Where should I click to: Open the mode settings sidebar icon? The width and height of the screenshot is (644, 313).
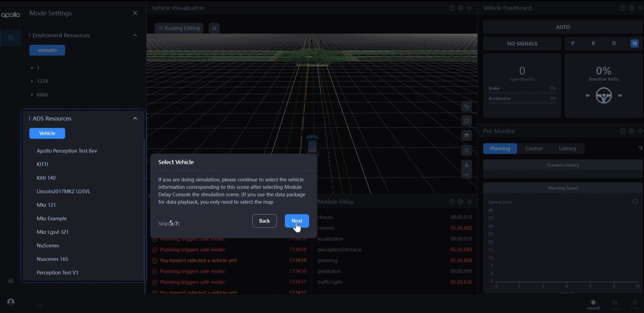click(x=11, y=38)
